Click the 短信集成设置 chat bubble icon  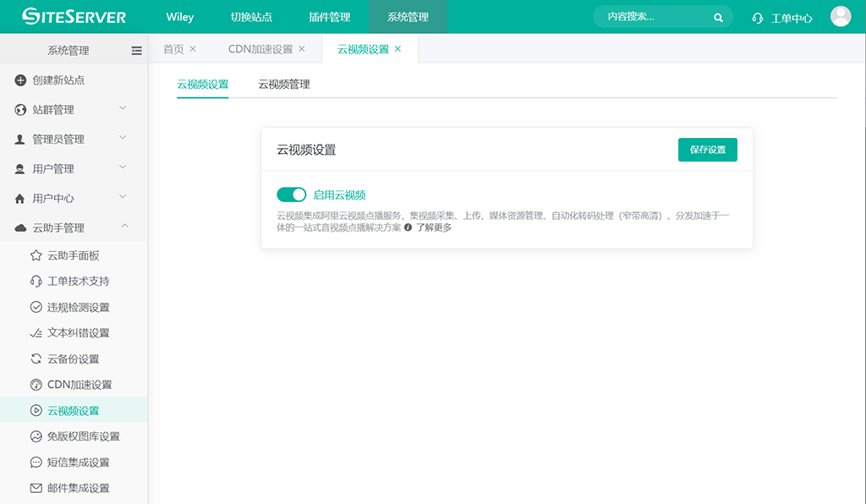36,463
